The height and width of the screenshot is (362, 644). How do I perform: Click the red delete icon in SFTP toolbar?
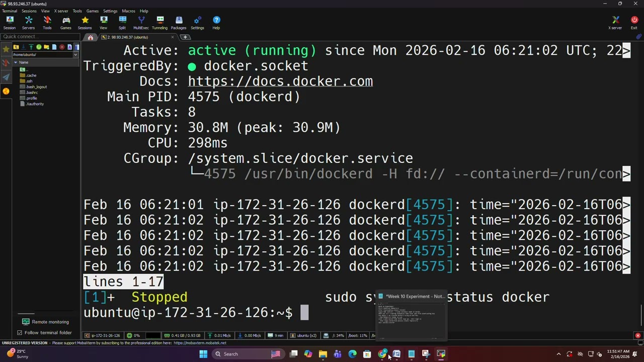click(62, 47)
